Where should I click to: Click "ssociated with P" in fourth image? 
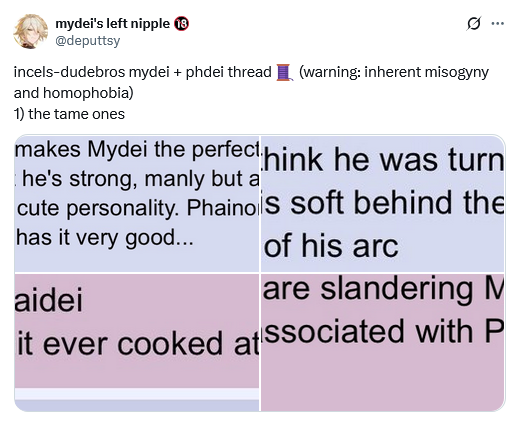[383, 331]
